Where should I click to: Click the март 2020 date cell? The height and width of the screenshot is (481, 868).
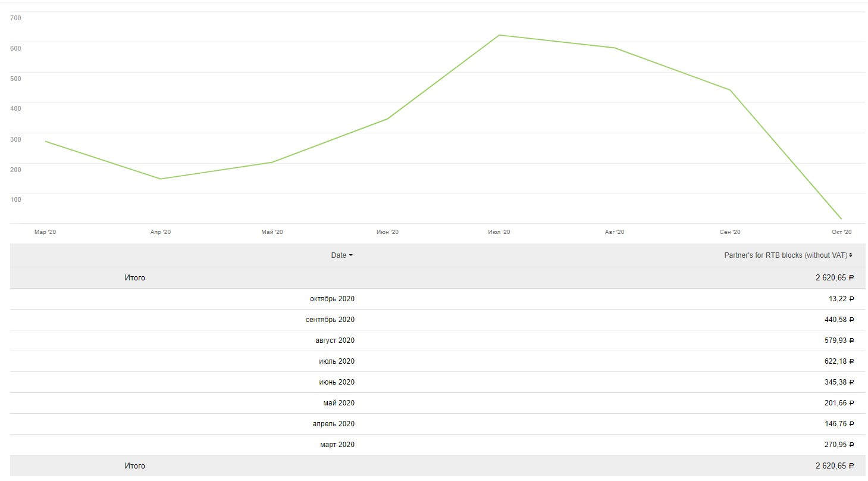337,445
